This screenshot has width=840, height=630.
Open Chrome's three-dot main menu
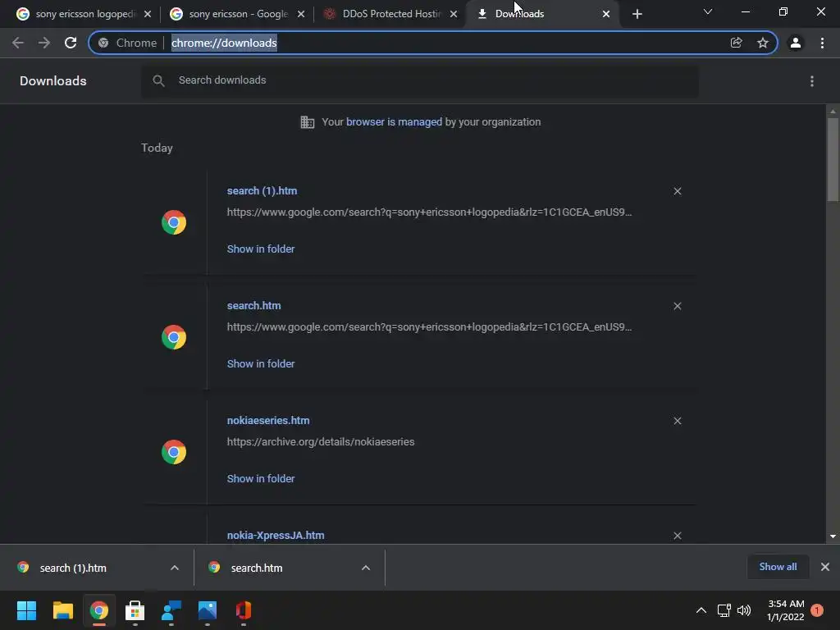pyautogui.click(x=822, y=43)
